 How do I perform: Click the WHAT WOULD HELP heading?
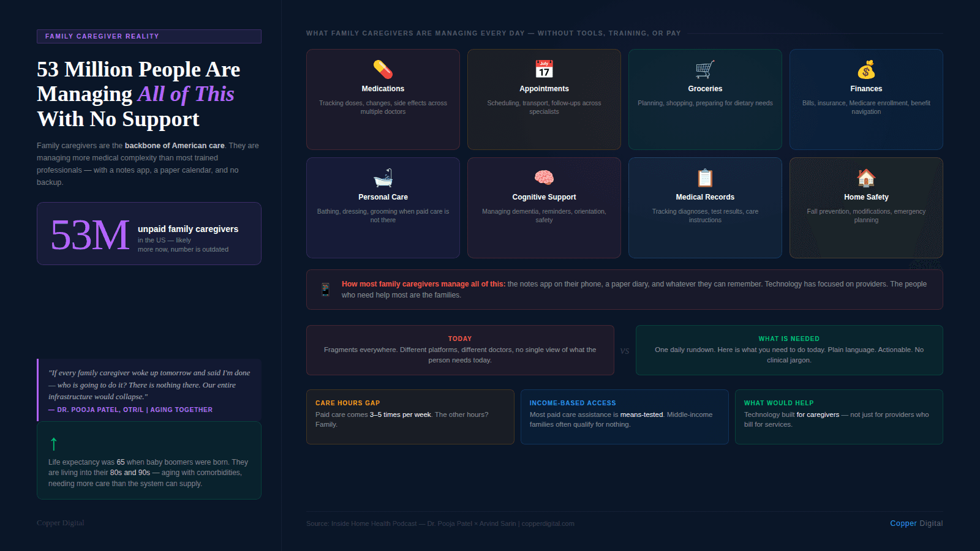coord(779,403)
